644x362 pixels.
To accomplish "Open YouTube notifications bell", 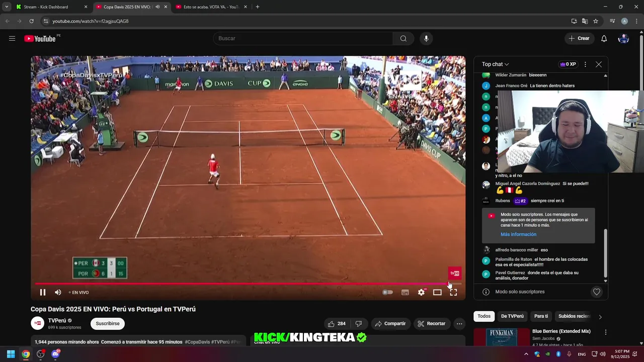I will click(604, 38).
